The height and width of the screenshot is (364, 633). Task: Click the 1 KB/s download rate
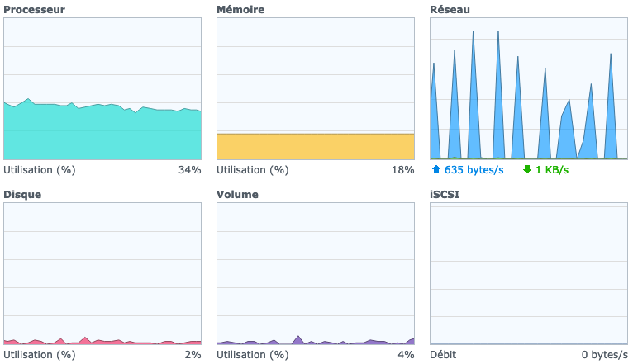coord(552,170)
